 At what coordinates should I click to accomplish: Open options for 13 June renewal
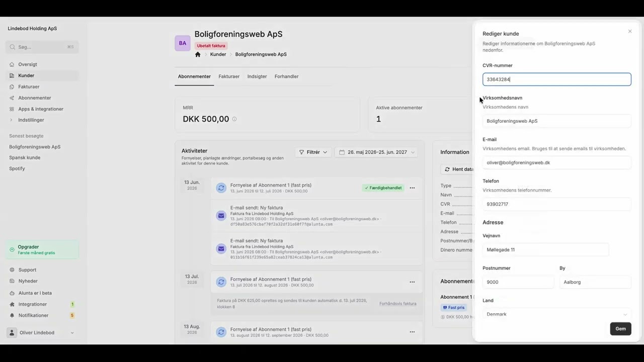pyautogui.click(x=412, y=188)
